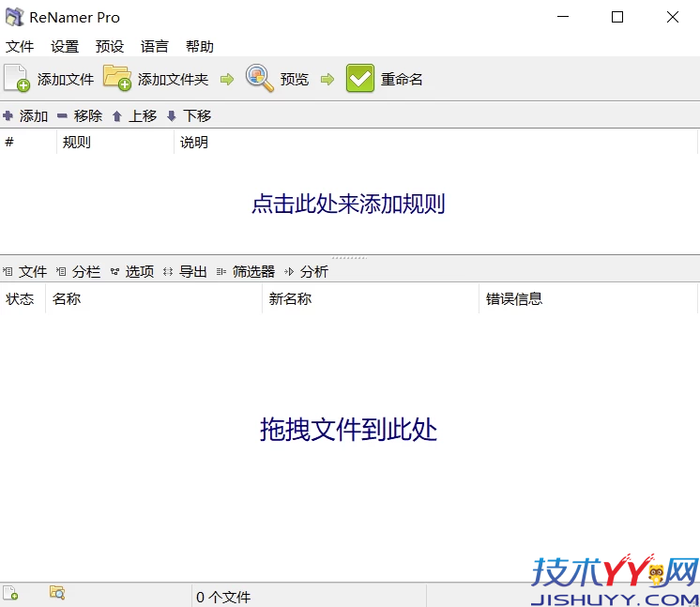Click the first green arrow toolbar separator icon
The width and height of the screenshot is (700, 607).
pos(227,80)
